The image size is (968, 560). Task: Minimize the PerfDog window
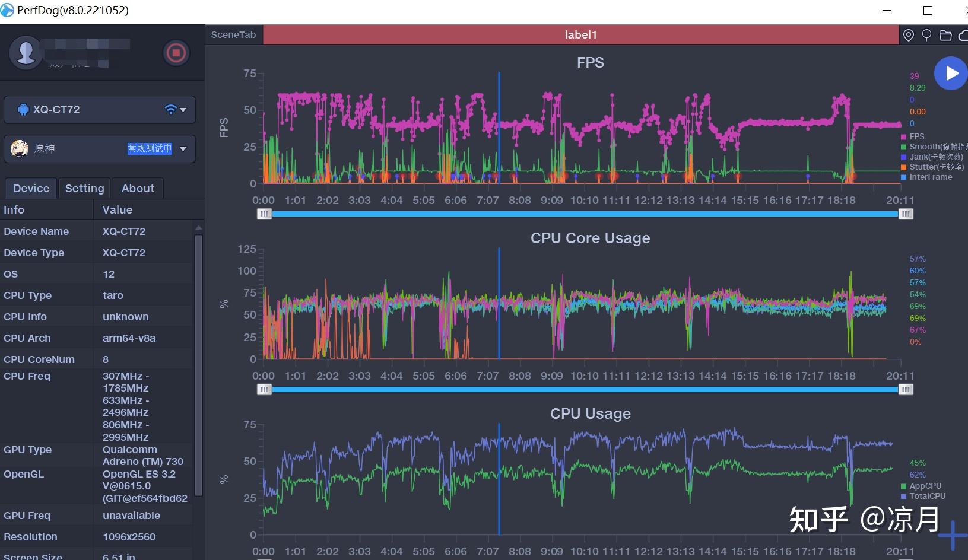pos(887,10)
